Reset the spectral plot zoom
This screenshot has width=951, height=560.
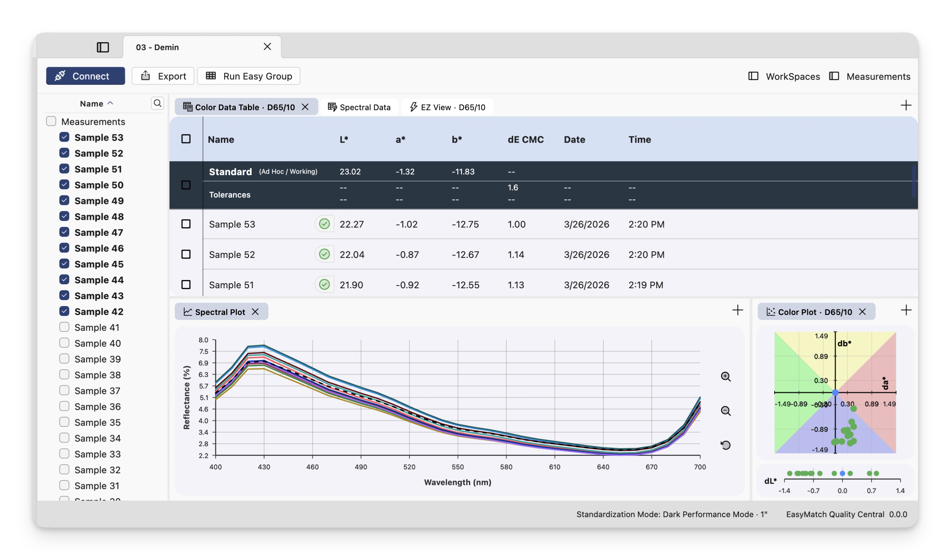725,445
